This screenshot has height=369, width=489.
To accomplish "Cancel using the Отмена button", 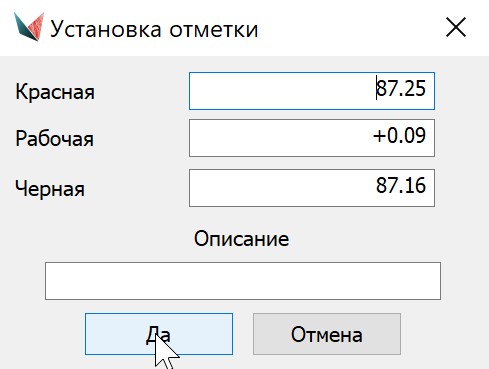I will [x=327, y=334].
